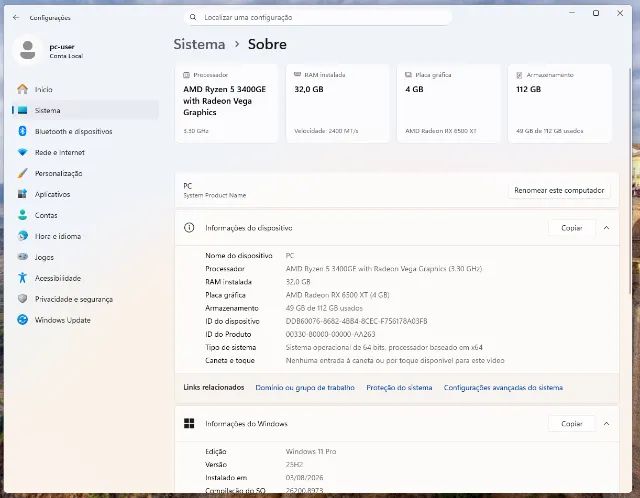Click the ID do Produto value
The image size is (640, 498).
click(x=330, y=334)
